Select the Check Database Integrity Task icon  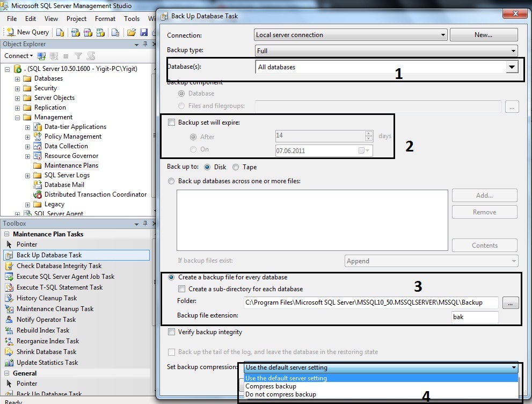[9, 266]
